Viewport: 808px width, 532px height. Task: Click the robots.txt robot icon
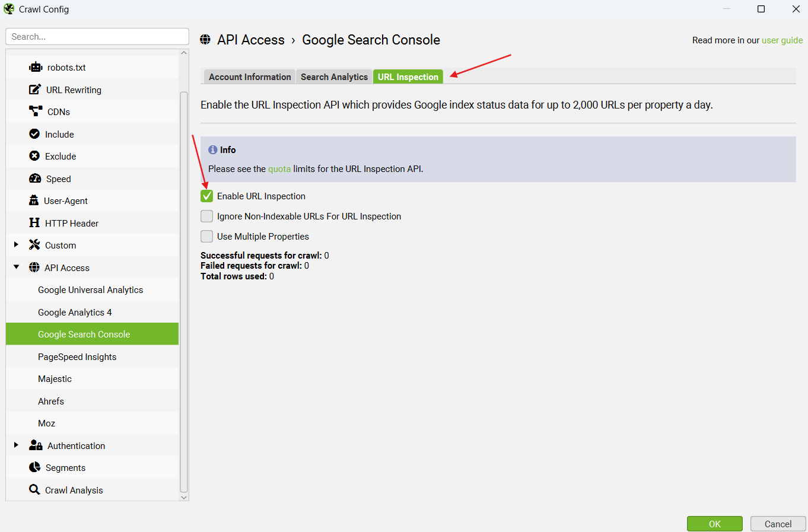(36, 68)
